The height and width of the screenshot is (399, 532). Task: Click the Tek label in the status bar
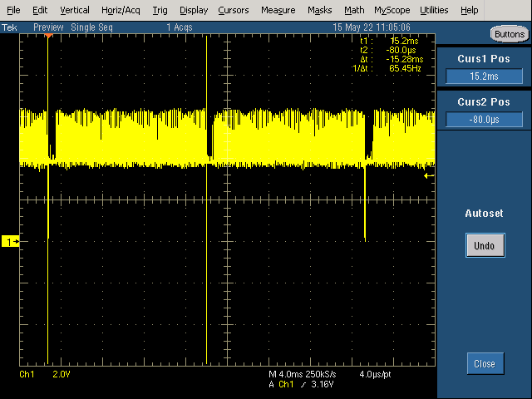pyautogui.click(x=9, y=27)
